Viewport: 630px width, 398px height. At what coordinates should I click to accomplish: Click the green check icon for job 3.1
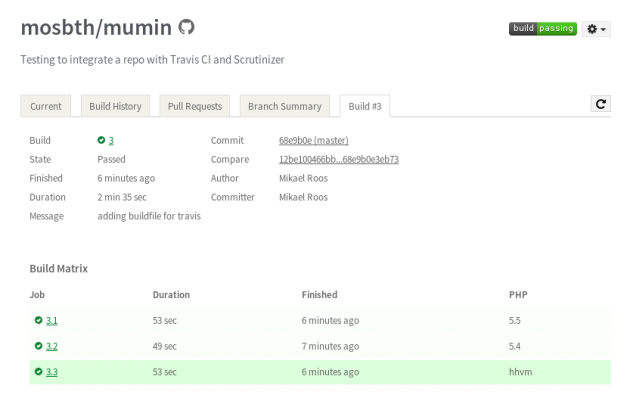(38, 320)
